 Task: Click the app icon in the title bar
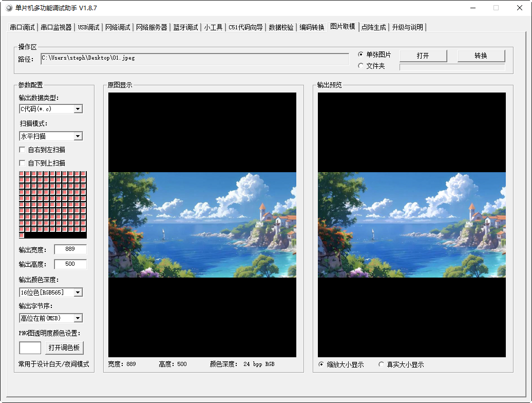(x=9, y=8)
